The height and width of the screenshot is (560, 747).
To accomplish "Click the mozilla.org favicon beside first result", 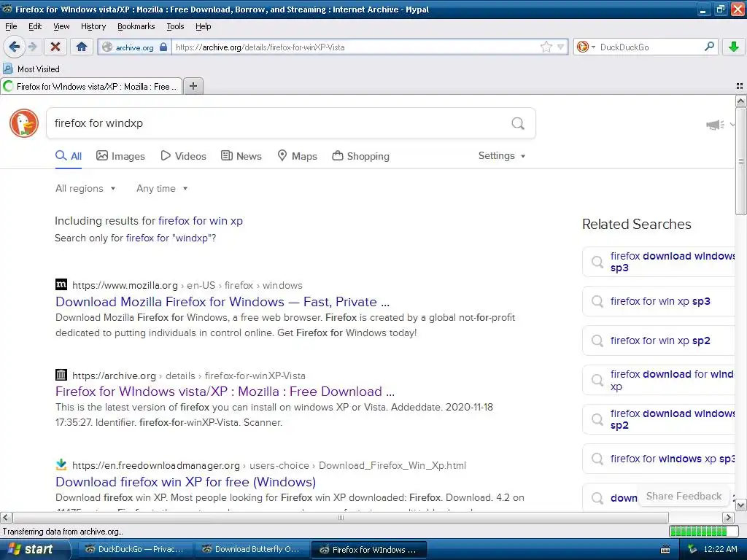I will tap(61, 285).
